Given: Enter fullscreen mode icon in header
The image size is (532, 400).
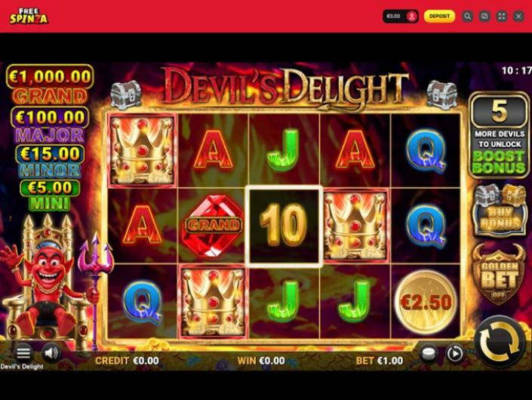Looking at the screenshot, I should 502,16.
